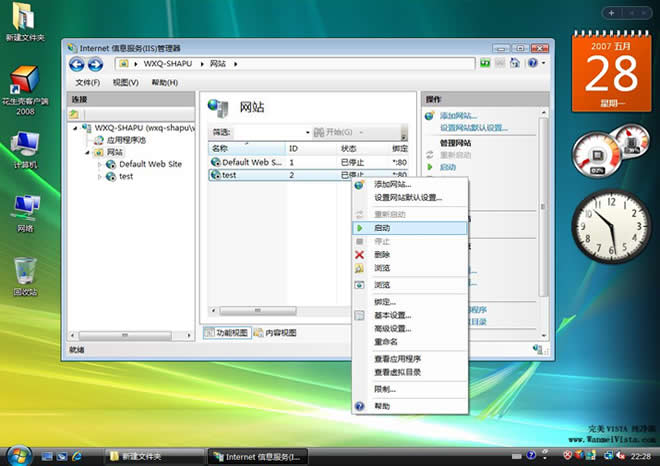Viewport: 660px width, 466px height.
Task: Click the 添加网站 globe icon in context menu
Action: [x=360, y=185]
